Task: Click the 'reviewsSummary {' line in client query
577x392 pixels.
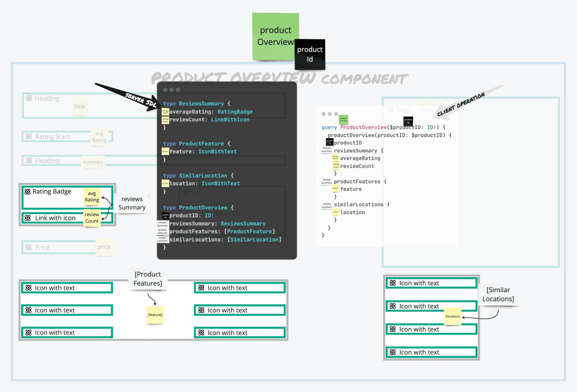Action: point(359,151)
